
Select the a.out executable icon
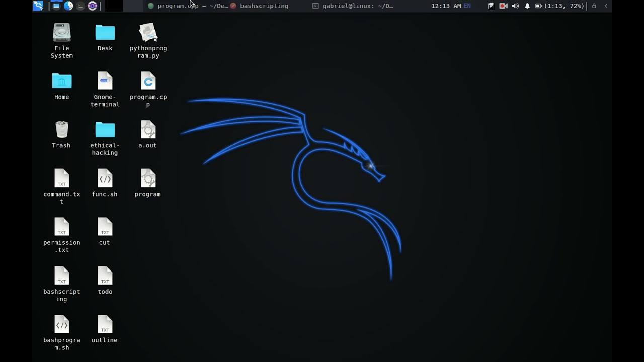click(x=148, y=135)
